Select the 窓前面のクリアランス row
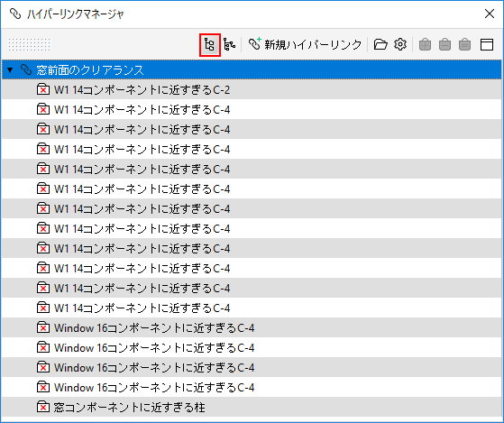Viewport: 504px width, 423px height. (252, 69)
